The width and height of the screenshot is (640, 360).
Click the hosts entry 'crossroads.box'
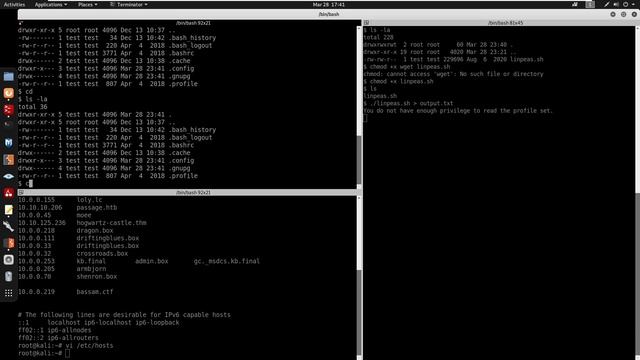(102, 253)
